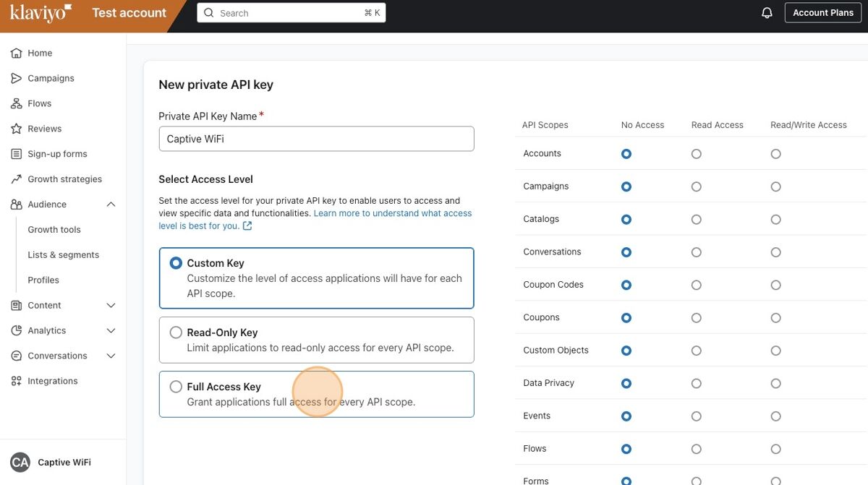Click the external link icon after 'best for you'
868x485 pixels.
[x=247, y=226]
